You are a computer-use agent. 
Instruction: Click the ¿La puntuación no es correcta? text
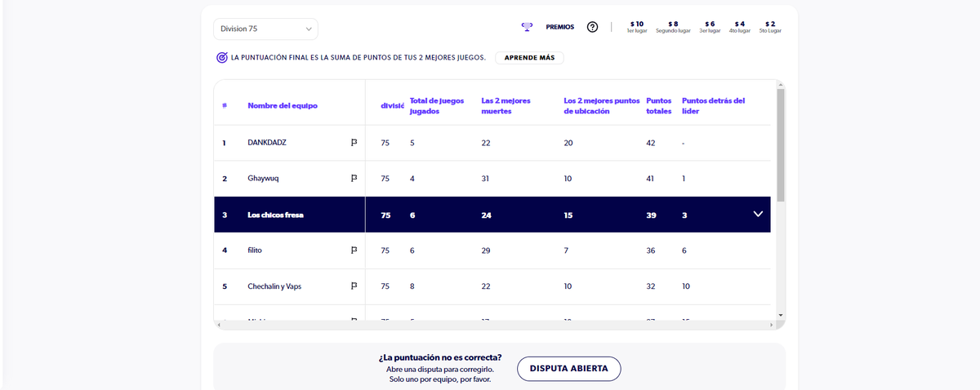coord(440,357)
